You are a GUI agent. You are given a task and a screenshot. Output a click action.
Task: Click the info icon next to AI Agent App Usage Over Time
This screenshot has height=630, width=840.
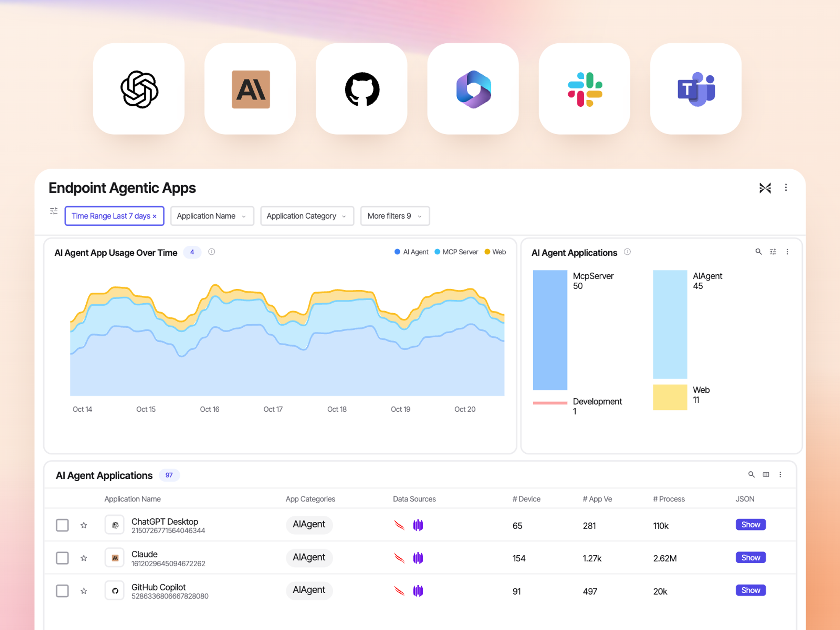pyautogui.click(x=212, y=252)
